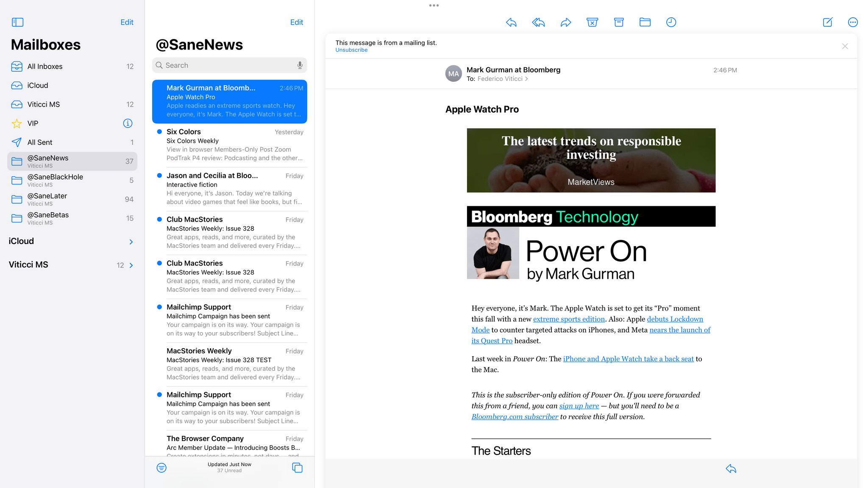The width and height of the screenshot is (868, 488).
Task: Open the multitasking three-dots menu
Action: 434,6
